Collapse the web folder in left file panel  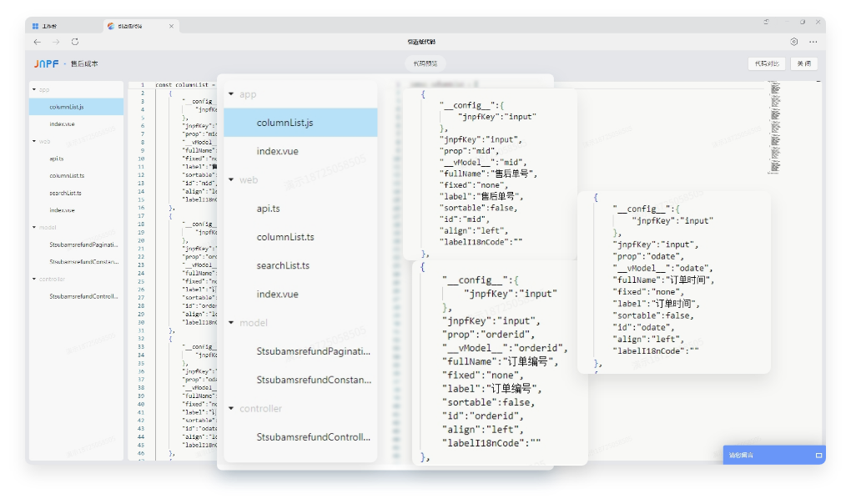pyautogui.click(x=34, y=141)
